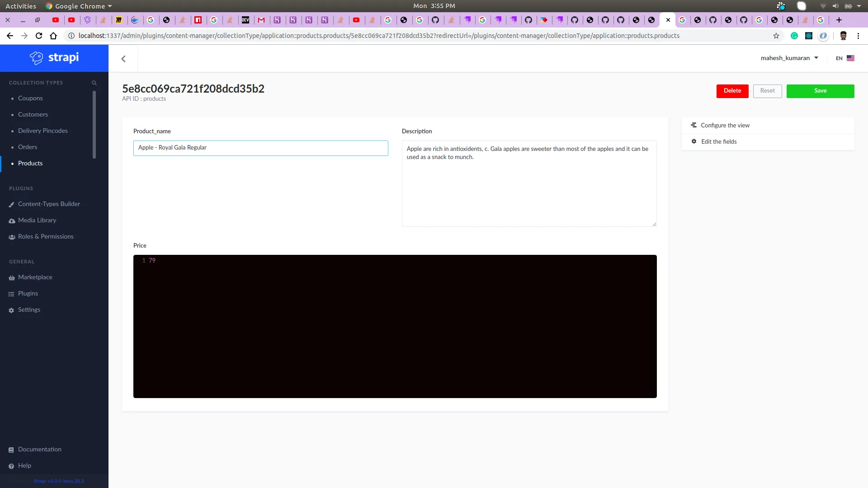This screenshot has height=488, width=868.
Task: Go to Roles & Permissions
Action: click(x=45, y=237)
